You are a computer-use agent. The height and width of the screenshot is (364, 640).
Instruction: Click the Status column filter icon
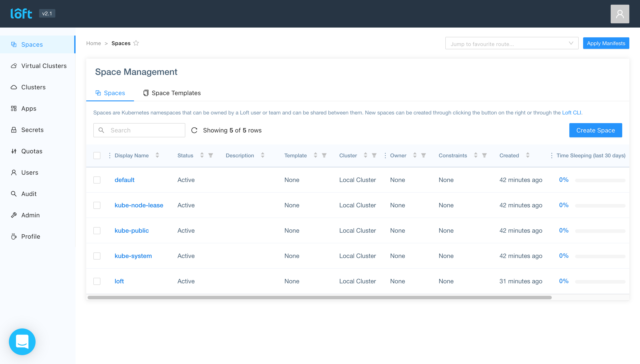click(x=211, y=156)
